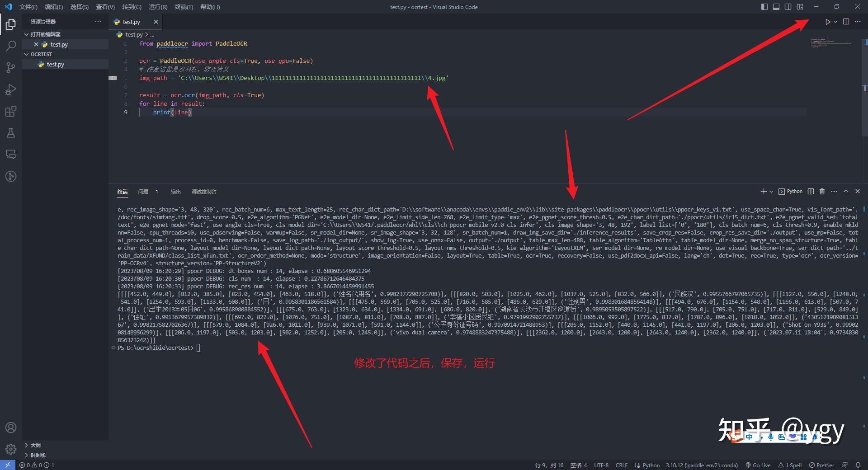The height and width of the screenshot is (470, 868).
Task: Open the Search view in activity bar
Action: click(x=11, y=46)
